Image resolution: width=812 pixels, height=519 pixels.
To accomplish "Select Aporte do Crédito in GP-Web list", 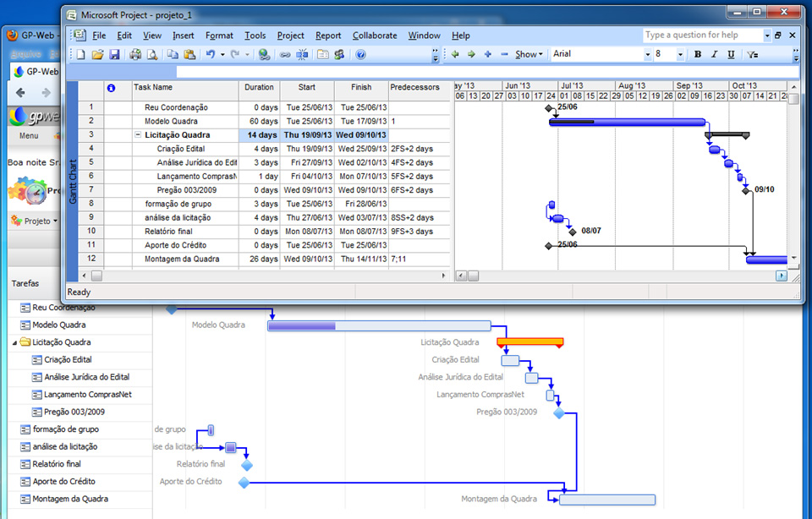I will click(x=63, y=481).
